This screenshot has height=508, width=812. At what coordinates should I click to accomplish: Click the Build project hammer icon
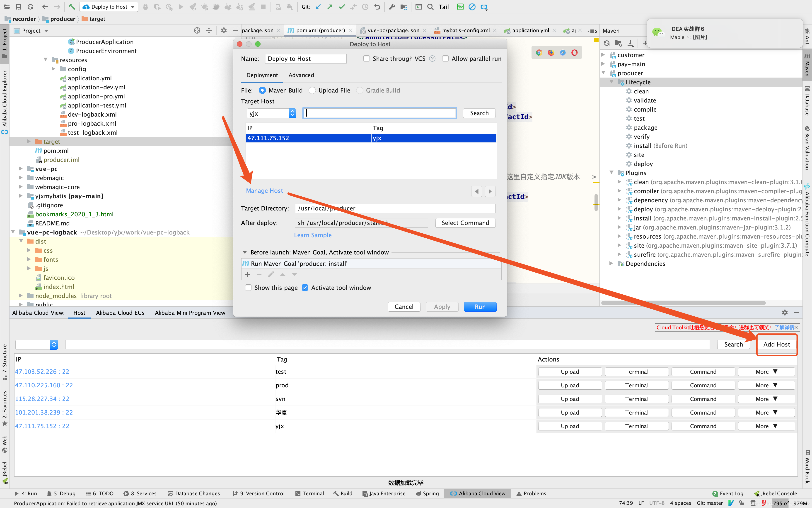pyautogui.click(x=71, y=7)
